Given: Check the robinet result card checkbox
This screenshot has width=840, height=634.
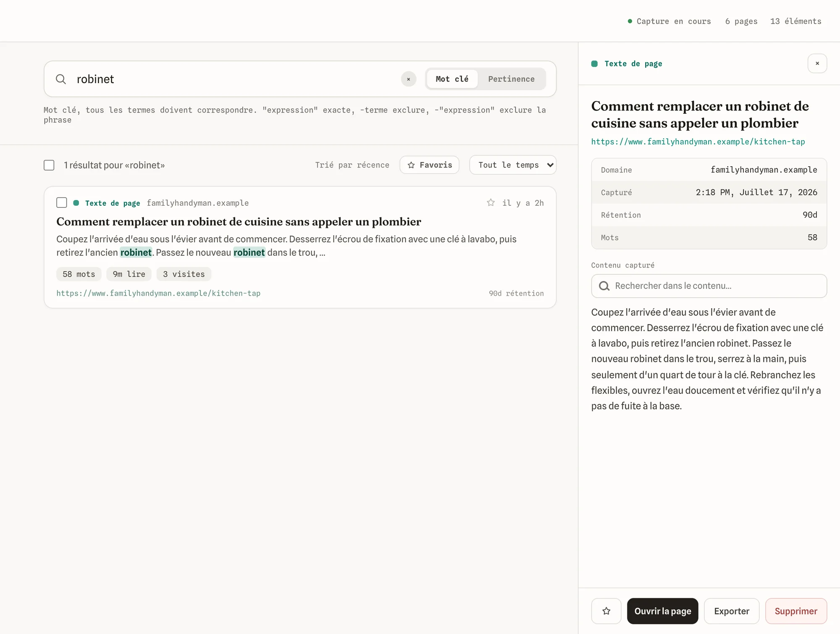Looking at the screenshot, I should (x=62, y=203).
